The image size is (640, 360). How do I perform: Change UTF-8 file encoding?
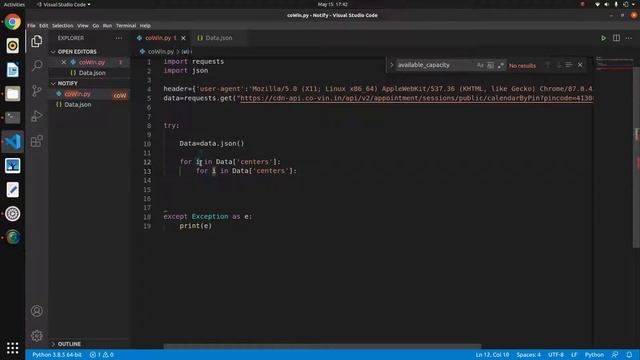pyautogui.click(x=556, y=355)
